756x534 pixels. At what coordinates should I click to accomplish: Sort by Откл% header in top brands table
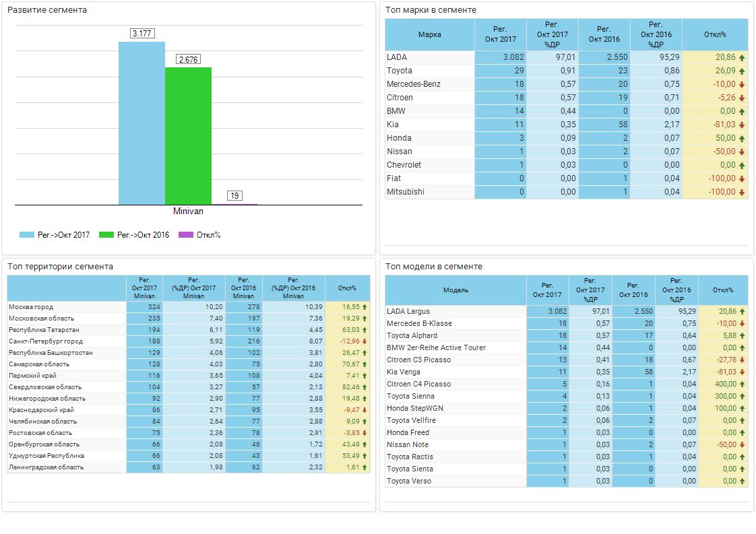(x=715, y=35)
